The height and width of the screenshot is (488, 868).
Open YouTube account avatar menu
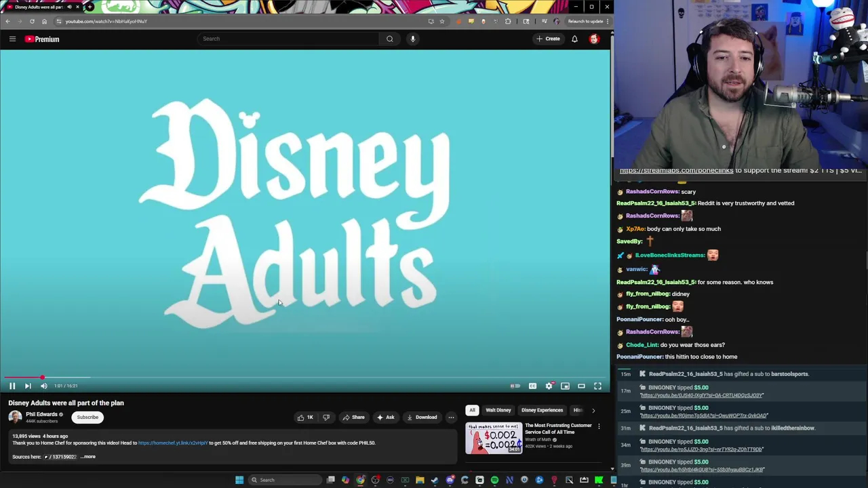(594, 39)
